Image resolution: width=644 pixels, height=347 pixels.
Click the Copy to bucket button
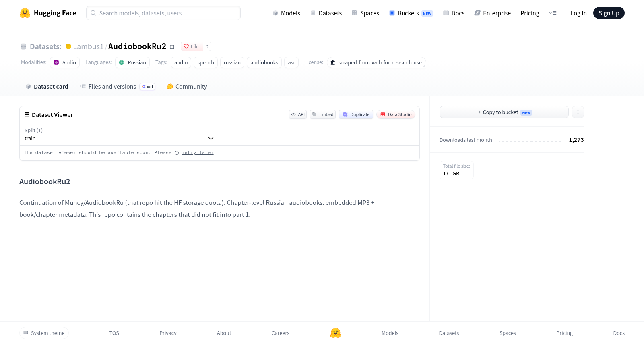(504, 112)
